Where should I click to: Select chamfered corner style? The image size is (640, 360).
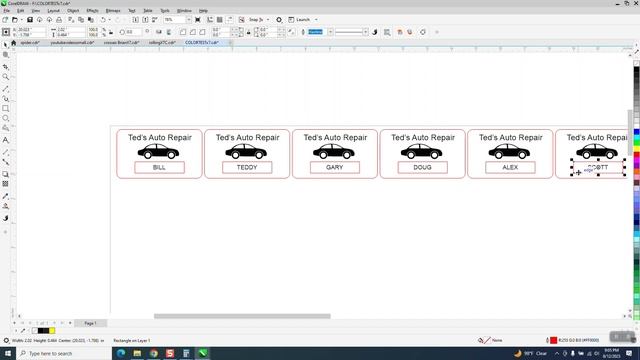click(202, 32)
